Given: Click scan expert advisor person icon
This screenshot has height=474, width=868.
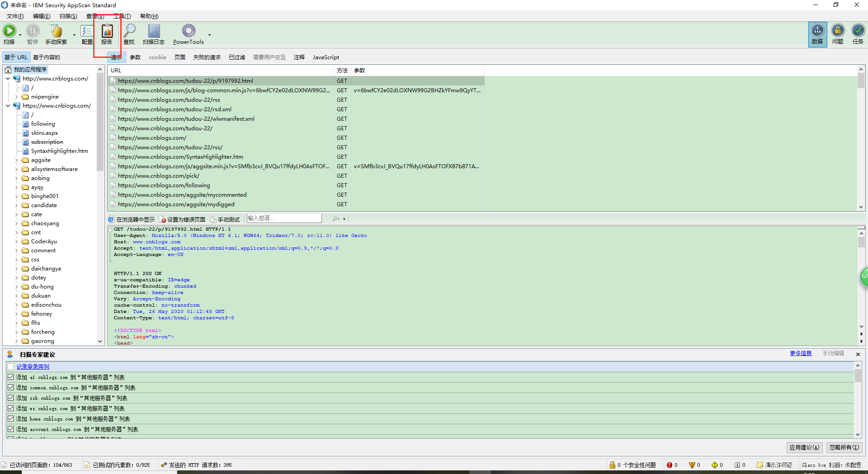Looking at the screenshot, I should tap(10, 354).
